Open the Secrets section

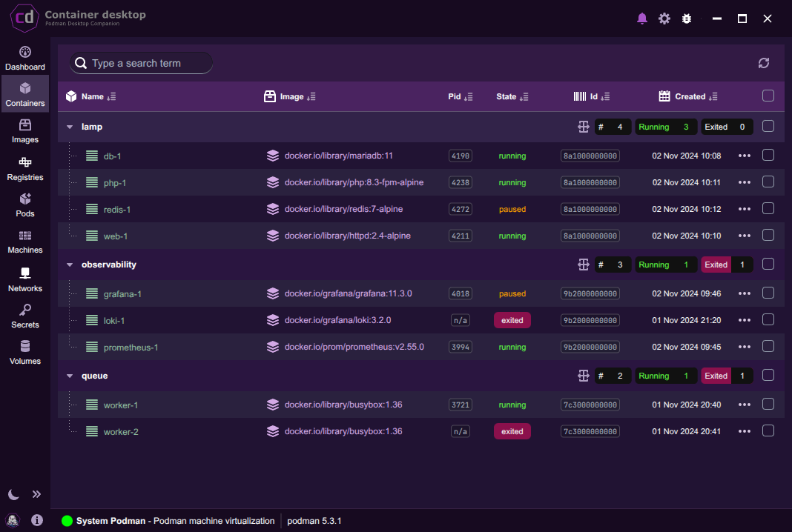[x=24, y=316]
